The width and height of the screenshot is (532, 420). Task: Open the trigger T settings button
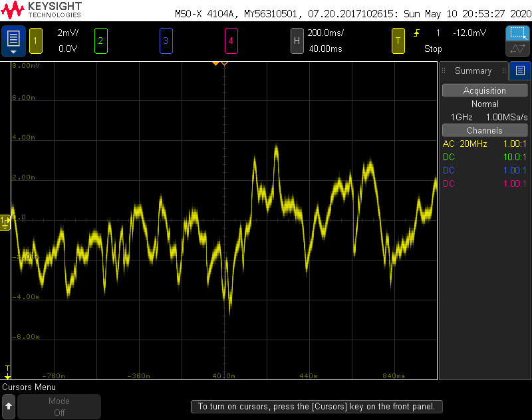coord(398,41)
